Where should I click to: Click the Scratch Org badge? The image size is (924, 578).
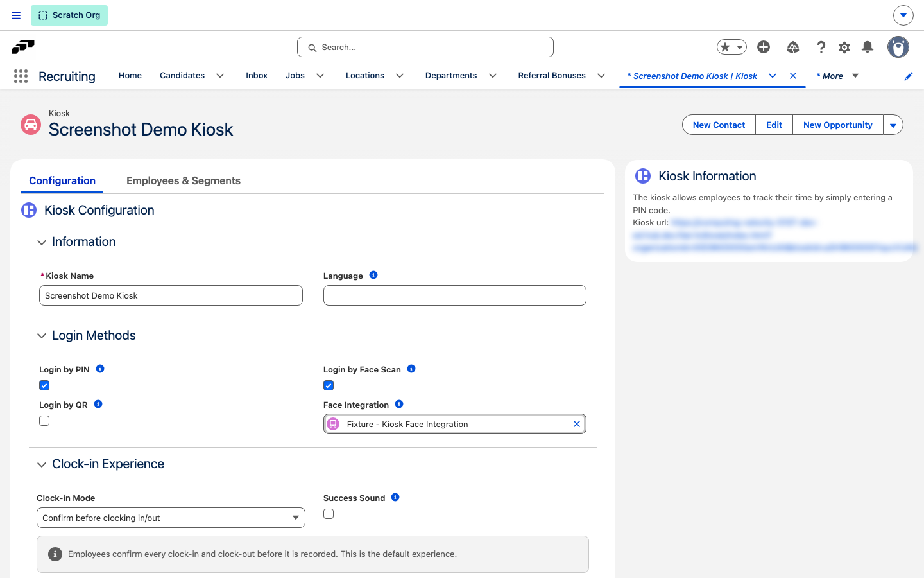(x=69, y=15)
